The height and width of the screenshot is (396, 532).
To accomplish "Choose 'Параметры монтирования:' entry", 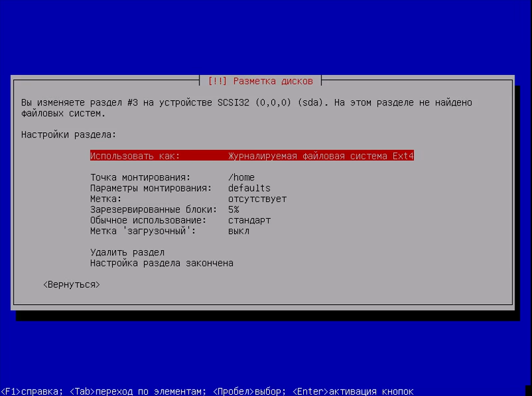I will tap(180, 188).
